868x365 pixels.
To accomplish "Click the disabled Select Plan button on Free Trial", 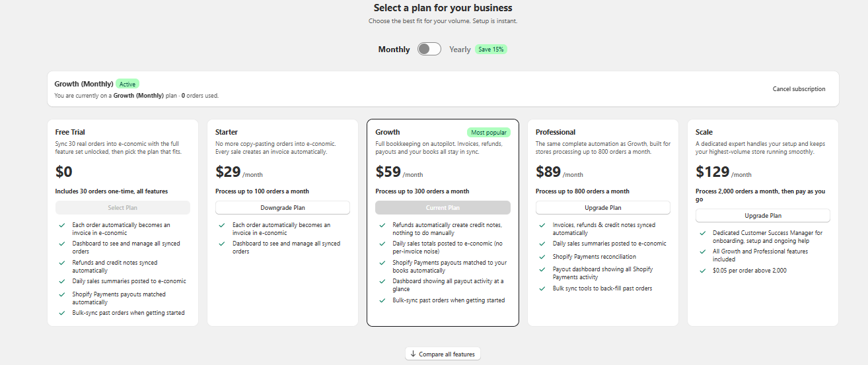I will point(123,207).
